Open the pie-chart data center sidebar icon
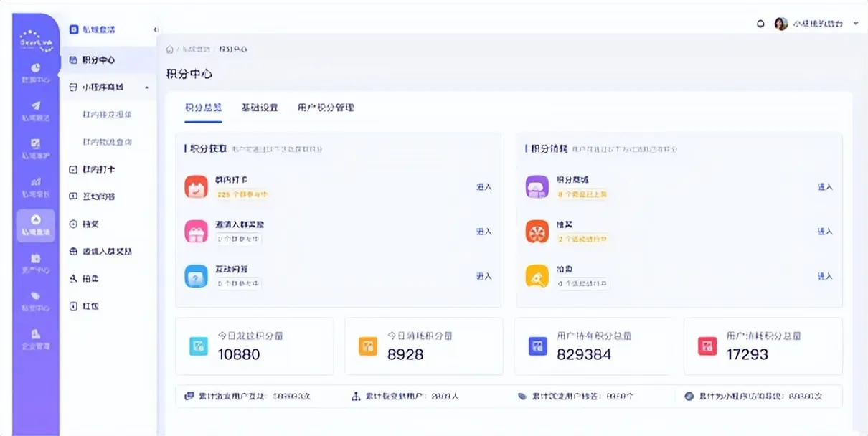Screen dimensions: 868x436 36,68
